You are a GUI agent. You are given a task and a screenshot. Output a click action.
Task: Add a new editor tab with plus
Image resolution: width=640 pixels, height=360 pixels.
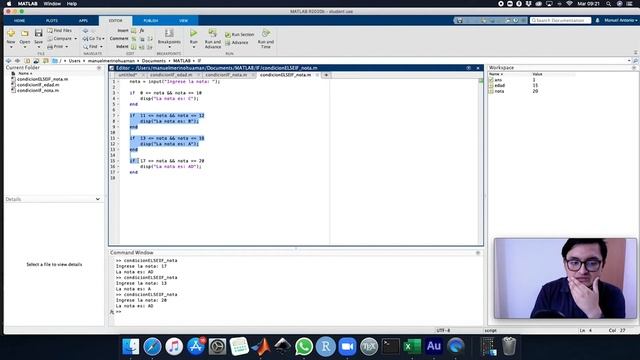[326, 75]
